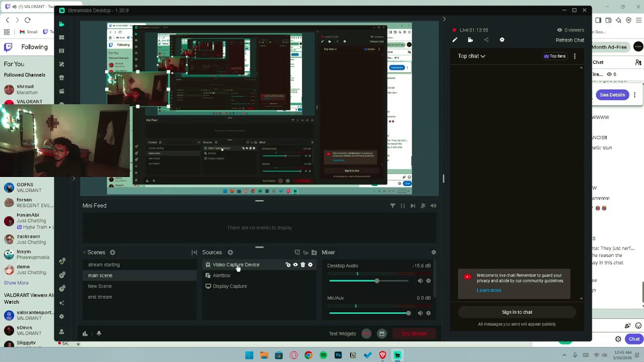Pause the Mini Feed alert queue
Screen dimensions: 644x362
[403, 206]
